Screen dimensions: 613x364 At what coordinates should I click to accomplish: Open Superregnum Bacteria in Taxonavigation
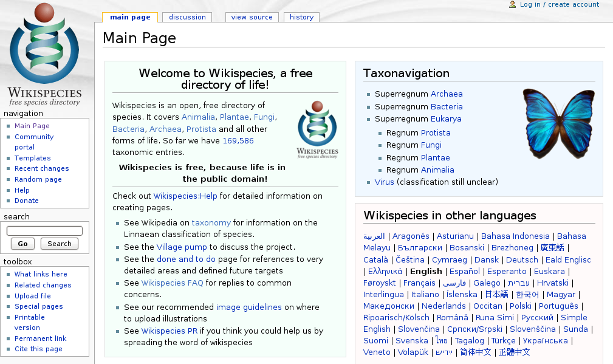447,107
